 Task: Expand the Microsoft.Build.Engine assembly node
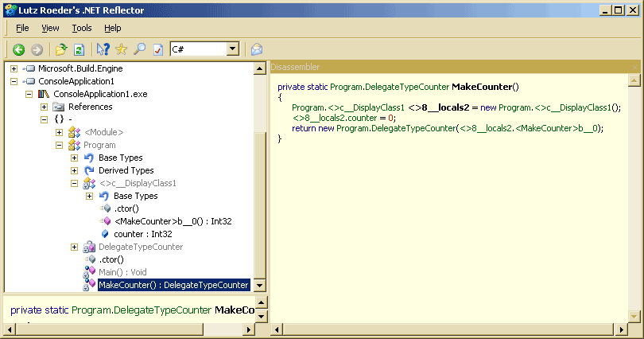[x=14, y=68]
